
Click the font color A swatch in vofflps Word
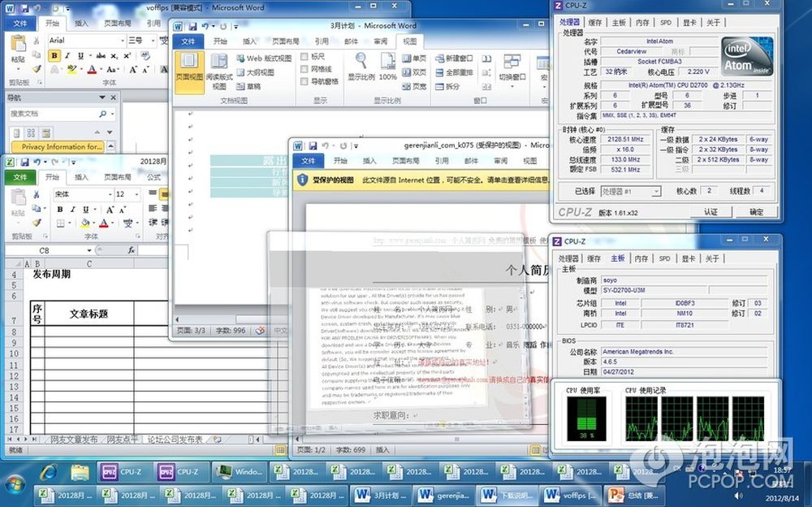pyautogui.click(x=93, y=69)
